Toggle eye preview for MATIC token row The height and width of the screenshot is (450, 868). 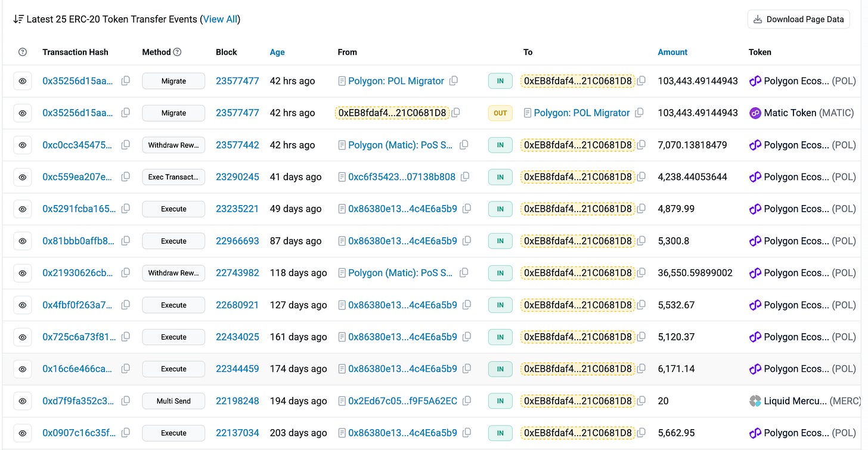[23, 113]
